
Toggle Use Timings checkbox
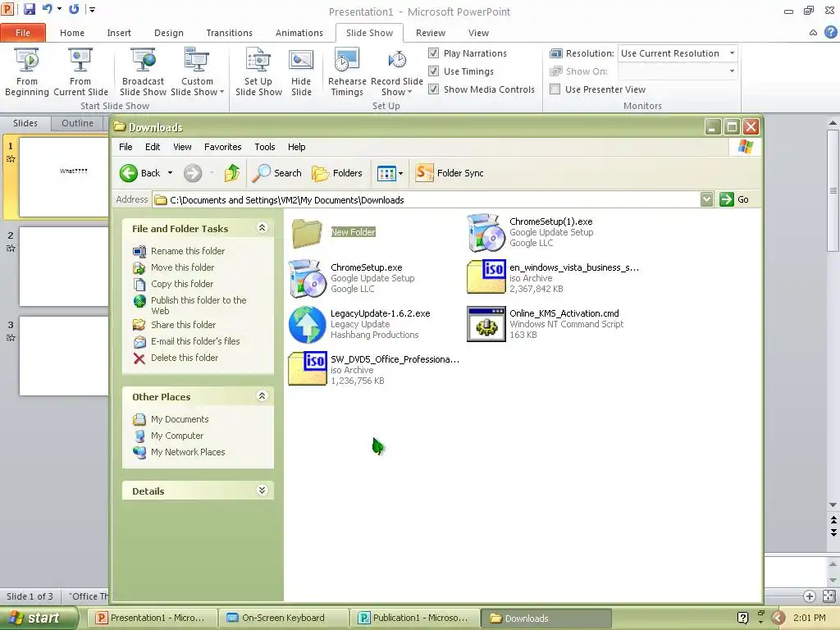(x=433, y=71)
